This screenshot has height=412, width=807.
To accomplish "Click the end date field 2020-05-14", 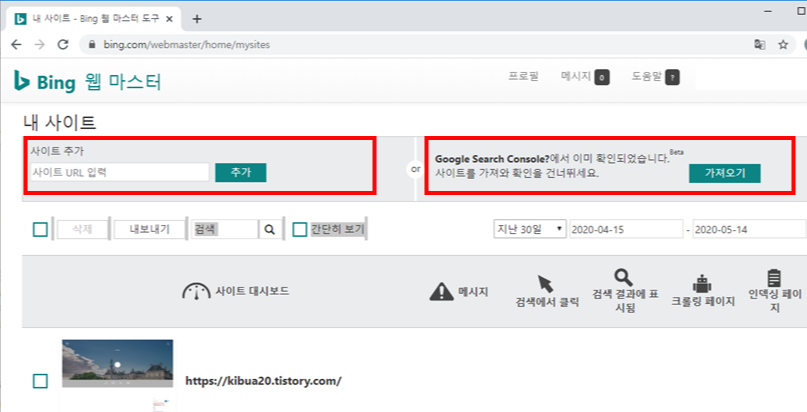I will click(x=749, y=229).
